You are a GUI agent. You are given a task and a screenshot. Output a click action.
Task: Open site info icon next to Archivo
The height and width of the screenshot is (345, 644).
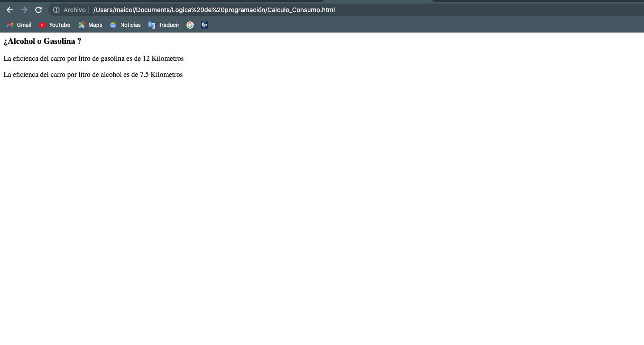56,10
